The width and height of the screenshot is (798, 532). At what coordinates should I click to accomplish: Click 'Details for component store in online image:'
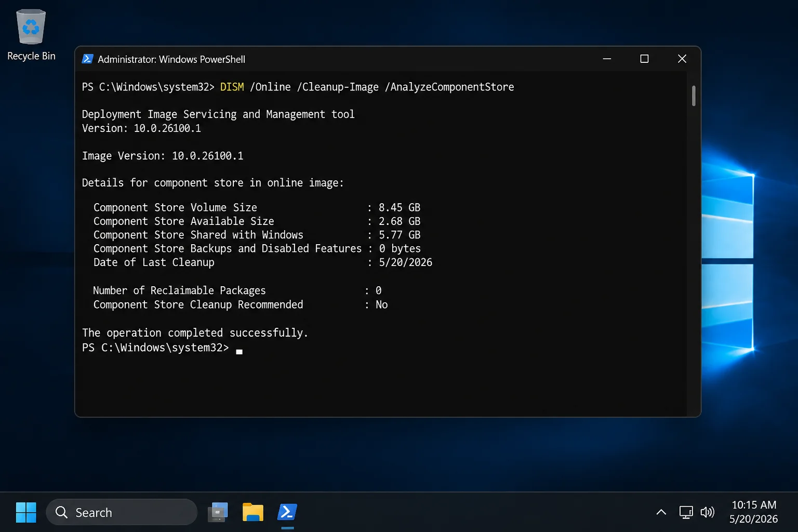213,183
